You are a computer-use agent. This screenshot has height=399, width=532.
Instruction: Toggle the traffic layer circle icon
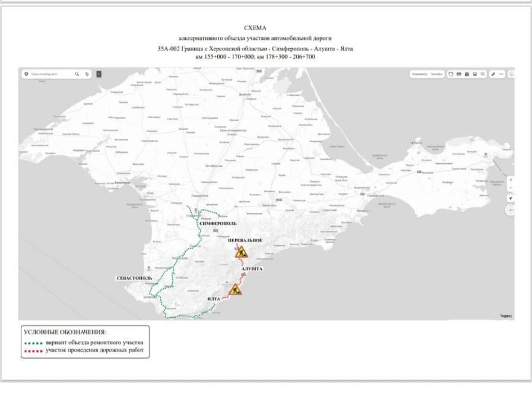coord(451,74)
